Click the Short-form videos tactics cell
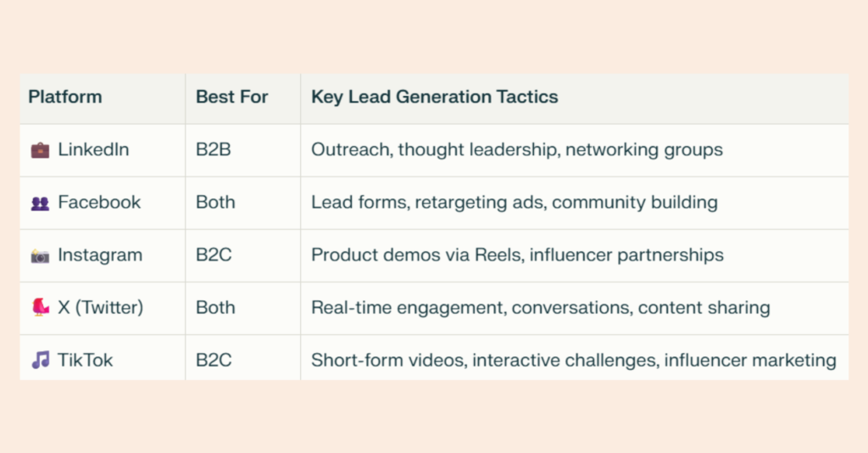The width and height of the screenshot is (868, 453). [573, 361]
